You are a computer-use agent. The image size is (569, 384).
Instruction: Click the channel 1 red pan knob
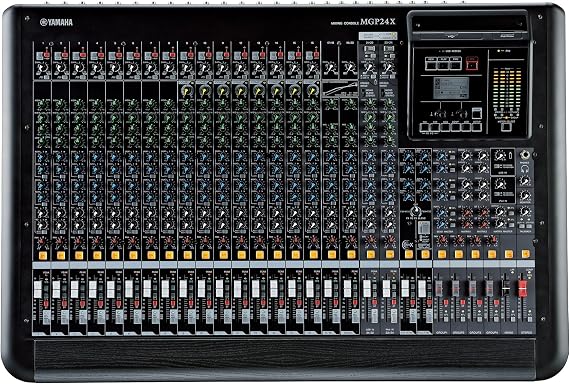[42, 241]
